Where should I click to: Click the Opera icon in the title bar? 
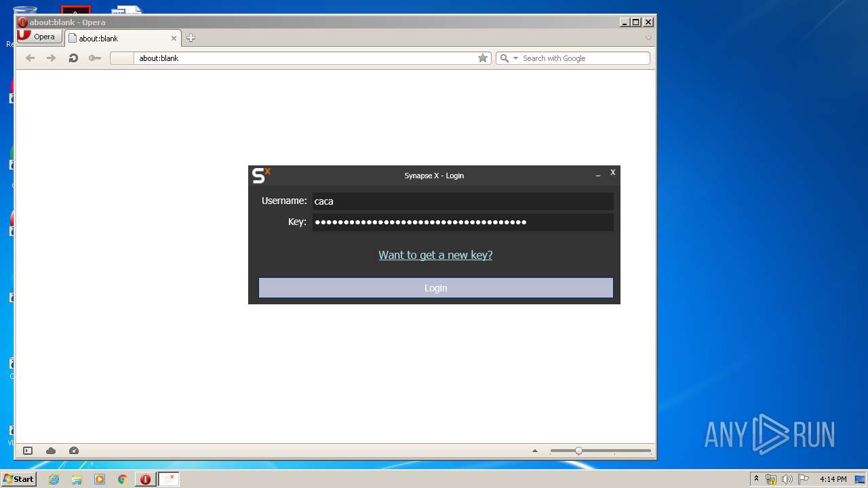pyautogui.click(x=22, y=22)
